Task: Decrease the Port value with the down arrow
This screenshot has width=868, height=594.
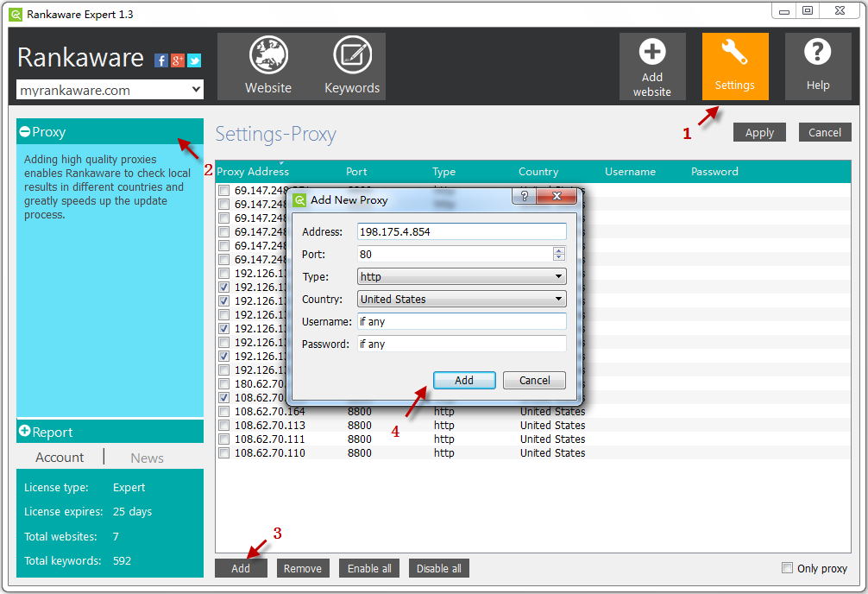Action: [x=559, y=257]
